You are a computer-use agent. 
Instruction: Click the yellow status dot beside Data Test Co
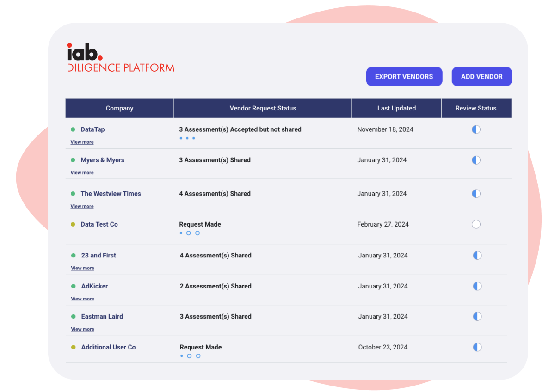(73, 225)
